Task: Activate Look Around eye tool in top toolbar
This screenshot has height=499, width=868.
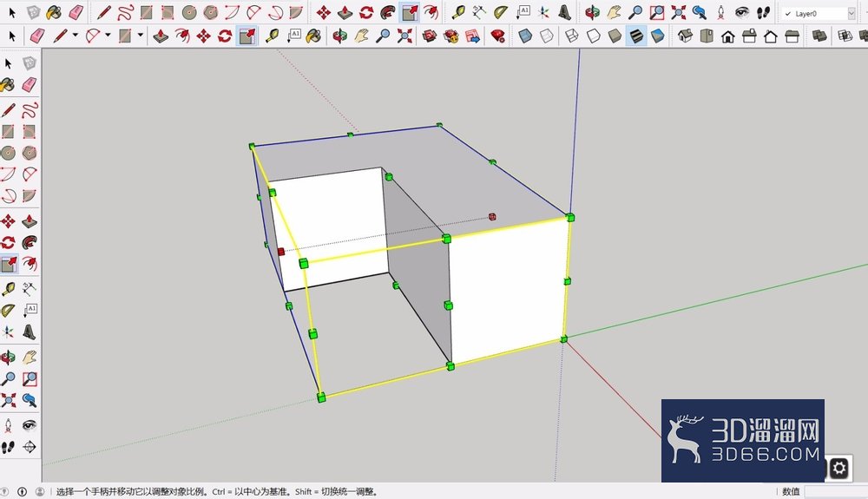Action: tap(742, 12)
